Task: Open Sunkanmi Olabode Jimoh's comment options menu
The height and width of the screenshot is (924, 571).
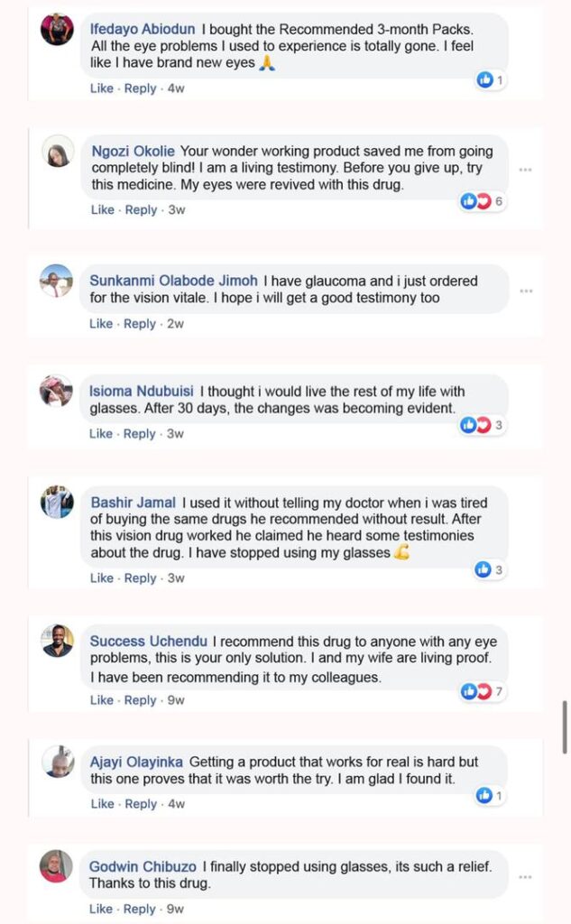Action: 526,291
